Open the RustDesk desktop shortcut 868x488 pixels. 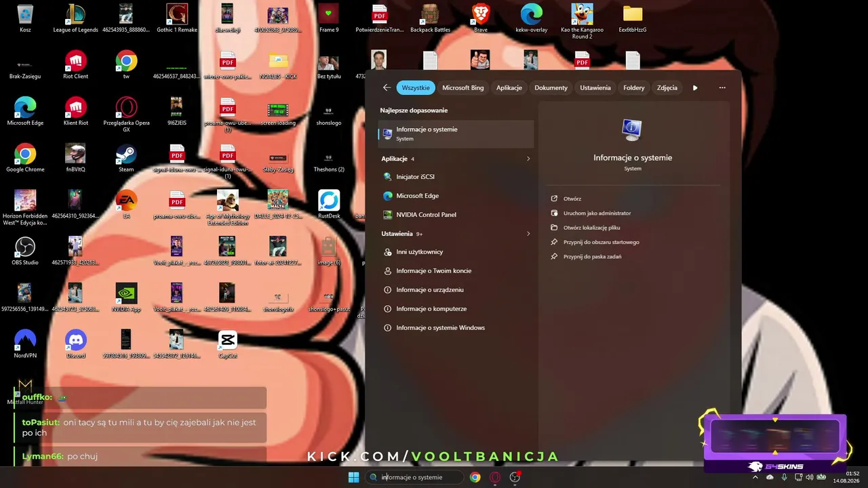pos(329,205)
